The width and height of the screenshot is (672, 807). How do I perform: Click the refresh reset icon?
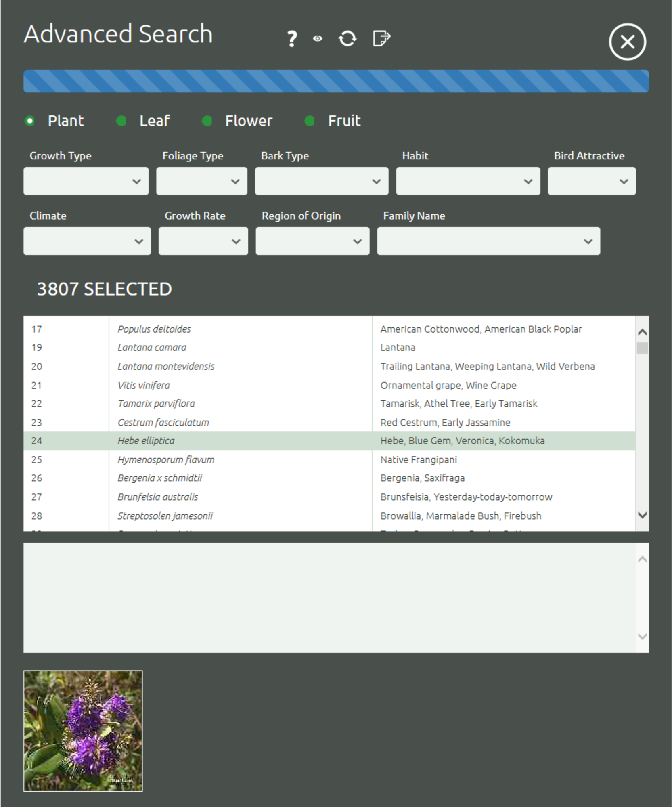click(x=348, y=39)
